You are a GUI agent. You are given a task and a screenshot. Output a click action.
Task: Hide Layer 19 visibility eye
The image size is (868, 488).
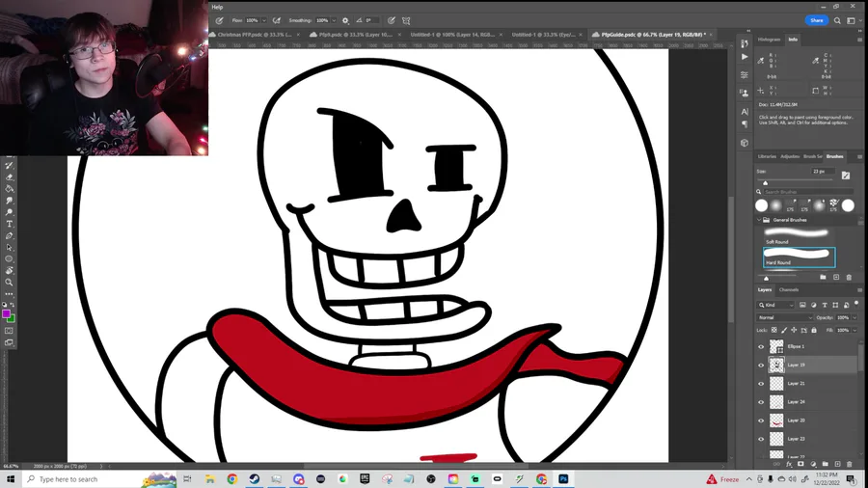pyautogui.click(x=761, y=366)
